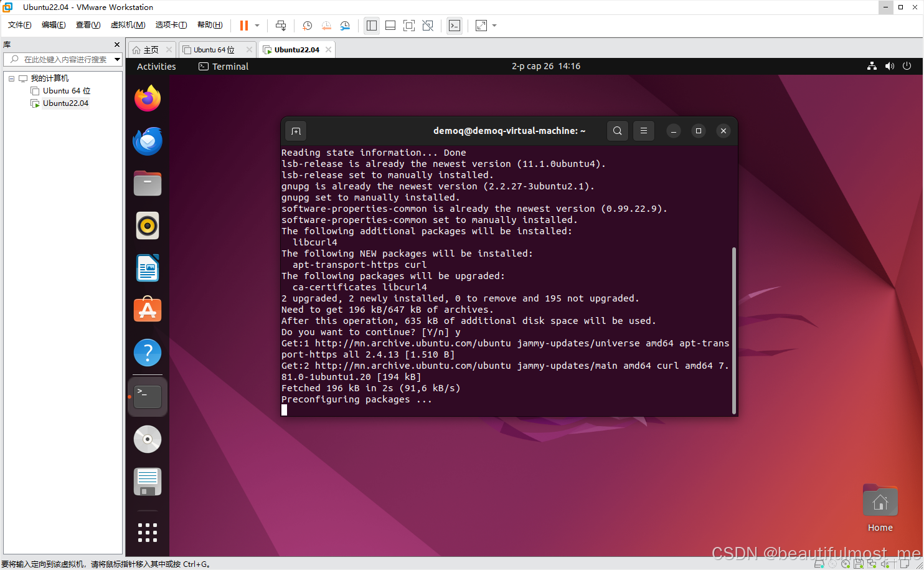Toggle console view mode in toolbar
Screen dimensions: 924x570
[x=455, y=26]
